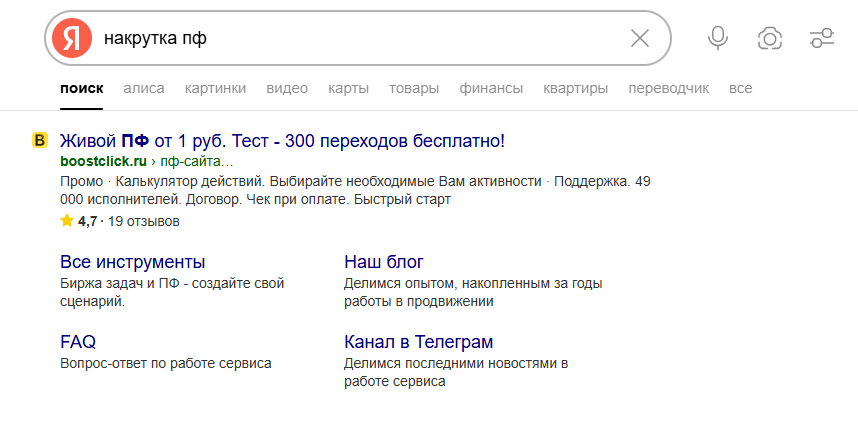Screen dimensions: 858x422
Task: Switch to the Картинки tab
Action: [x=215, y=88]
